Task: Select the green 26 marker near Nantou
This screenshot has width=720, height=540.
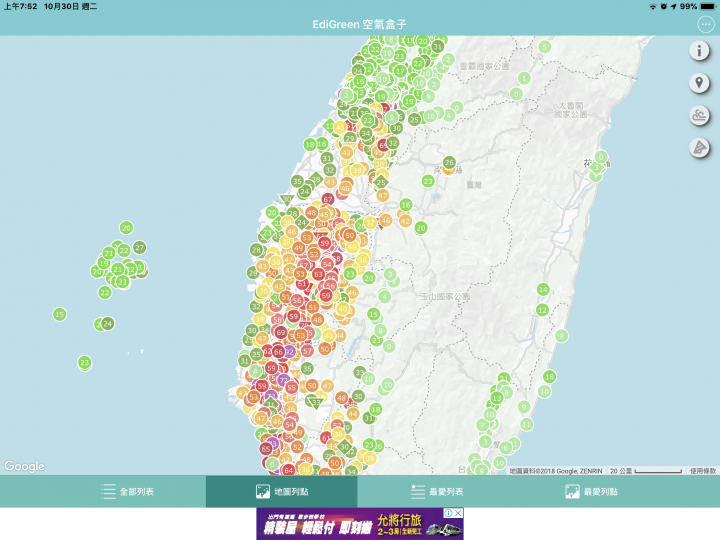Action: pyautogui.click(x=449, y=162)
